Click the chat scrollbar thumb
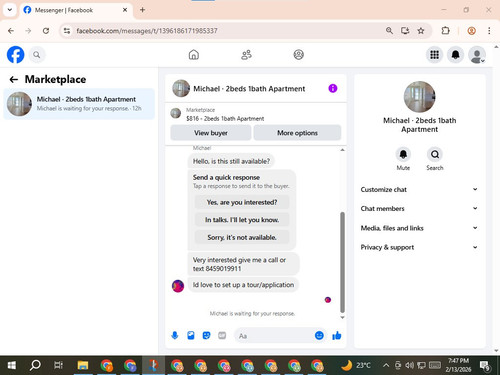This screenshot has width=500, height=375. tap(342, 262)
